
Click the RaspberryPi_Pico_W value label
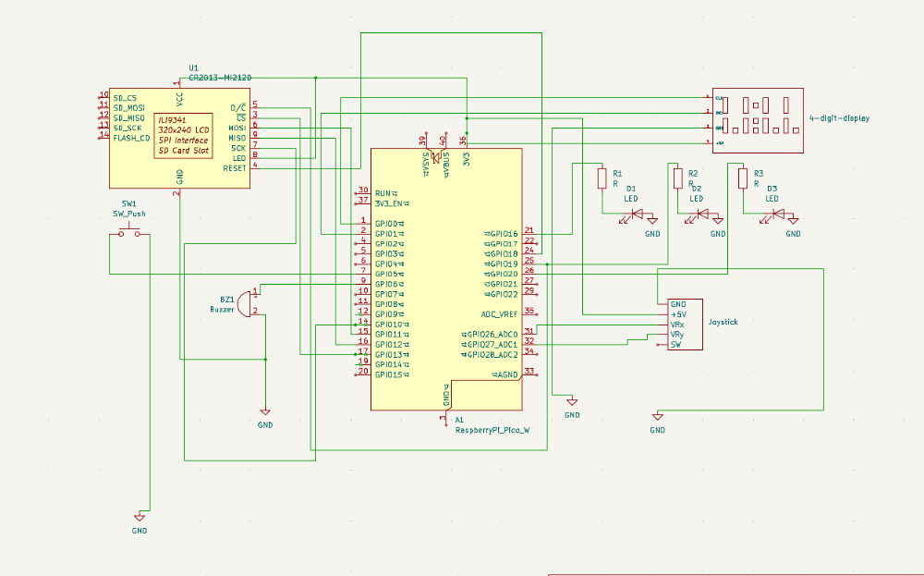[x=492, y=430]
